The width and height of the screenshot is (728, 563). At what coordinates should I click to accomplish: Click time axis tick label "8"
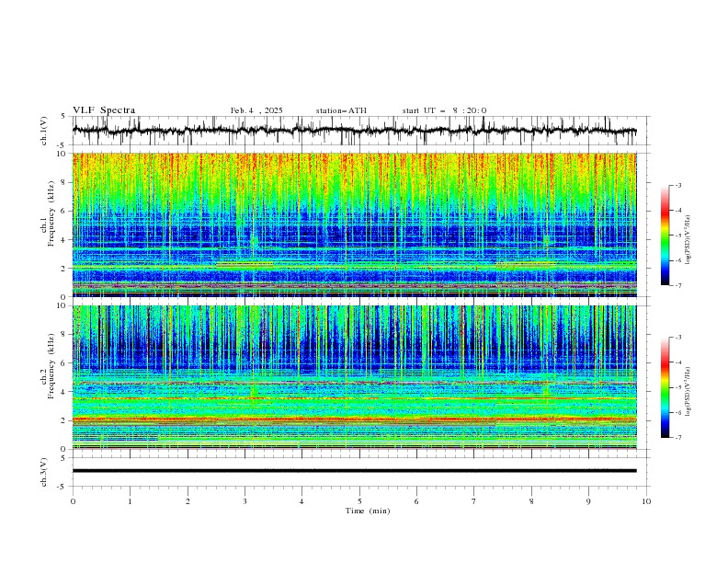tap(531, 501)
